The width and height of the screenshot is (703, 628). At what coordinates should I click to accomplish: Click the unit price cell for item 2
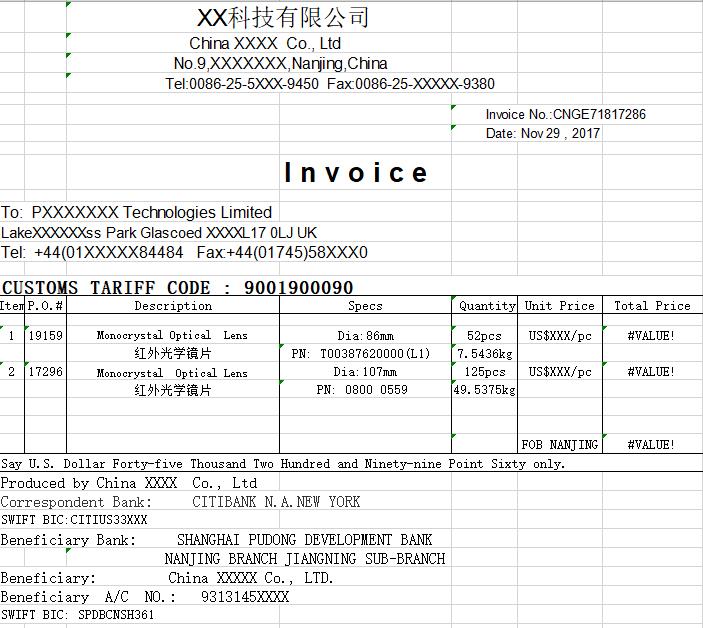560,372
